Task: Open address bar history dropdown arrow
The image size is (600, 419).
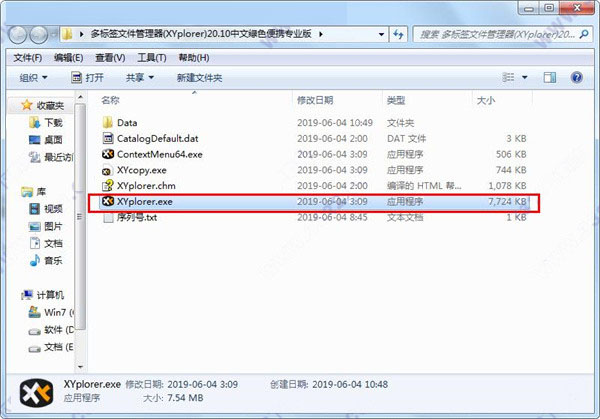Action: pos(381,34)
